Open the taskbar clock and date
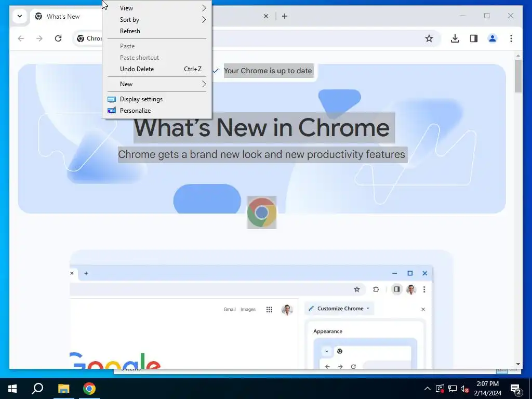The image size is (532, 399). tap(487, 389)
